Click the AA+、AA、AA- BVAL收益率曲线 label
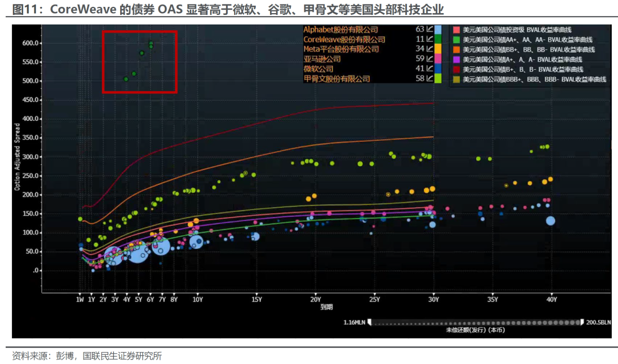Image resolution: width=618 pixels, height=364 pixels. point(528,39)
